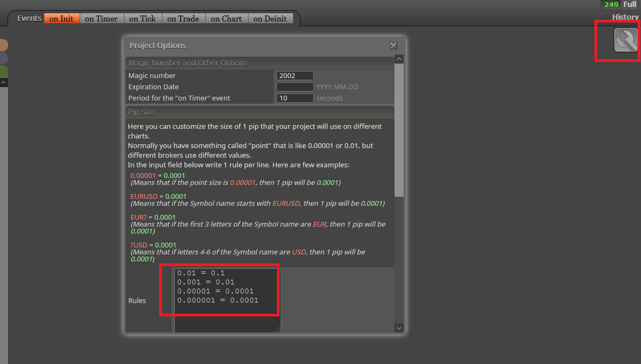Select the green tab on the left edge
The image size is (641, 364).
coord(4,71)
